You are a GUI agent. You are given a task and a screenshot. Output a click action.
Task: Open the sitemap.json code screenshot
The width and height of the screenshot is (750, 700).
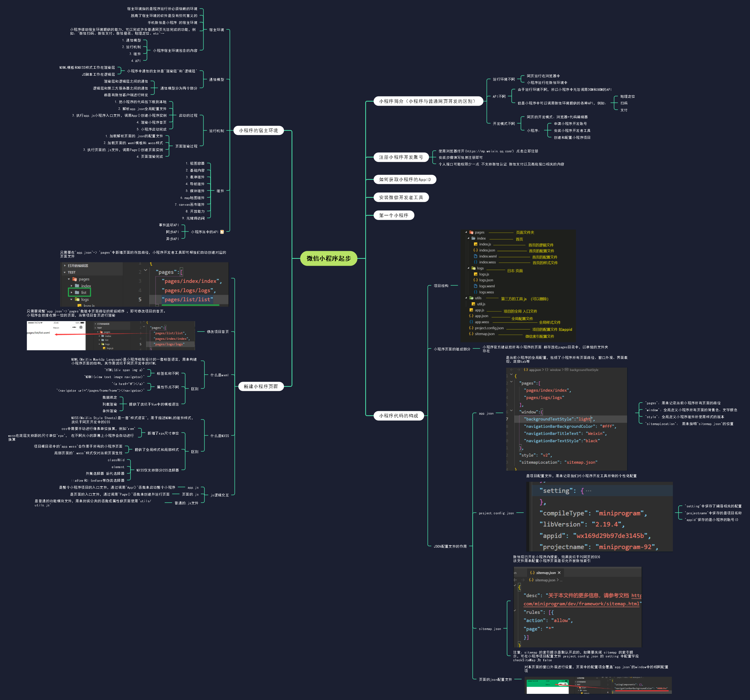click(577, 607)
